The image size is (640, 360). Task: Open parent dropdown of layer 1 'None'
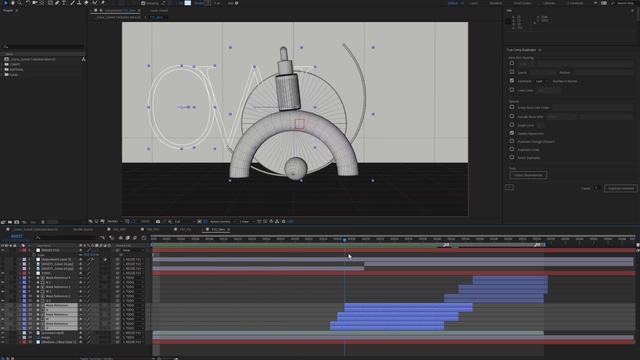[x=133, y=250]
